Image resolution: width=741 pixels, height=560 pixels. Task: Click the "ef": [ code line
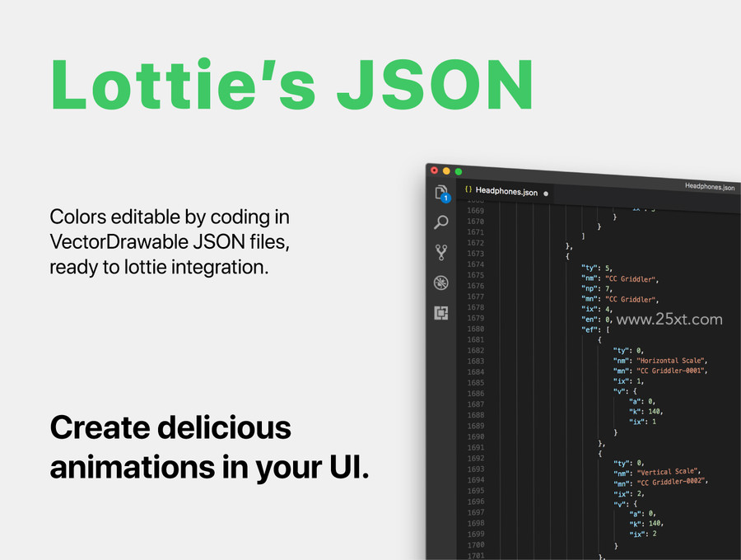[x=595, y=330]
